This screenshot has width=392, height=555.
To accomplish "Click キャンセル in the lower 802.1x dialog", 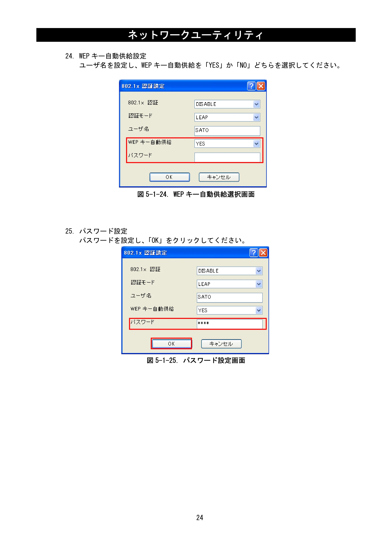I will coord(221,344).
